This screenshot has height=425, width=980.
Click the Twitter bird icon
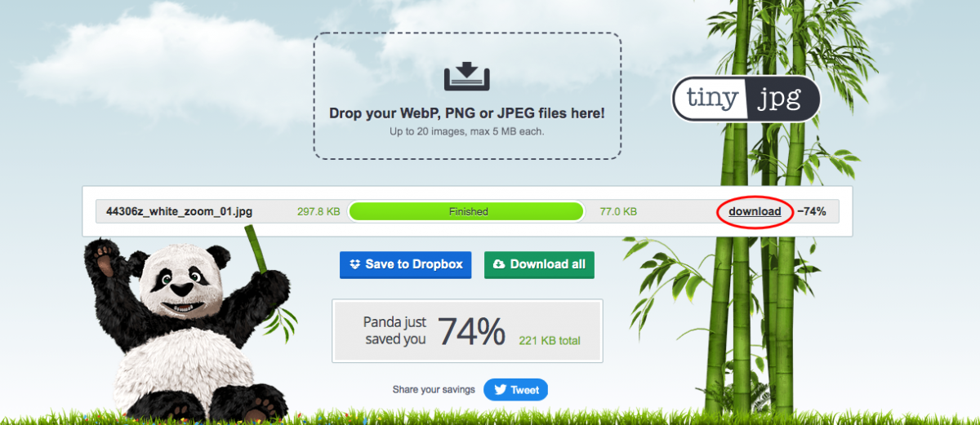[499, 390]
